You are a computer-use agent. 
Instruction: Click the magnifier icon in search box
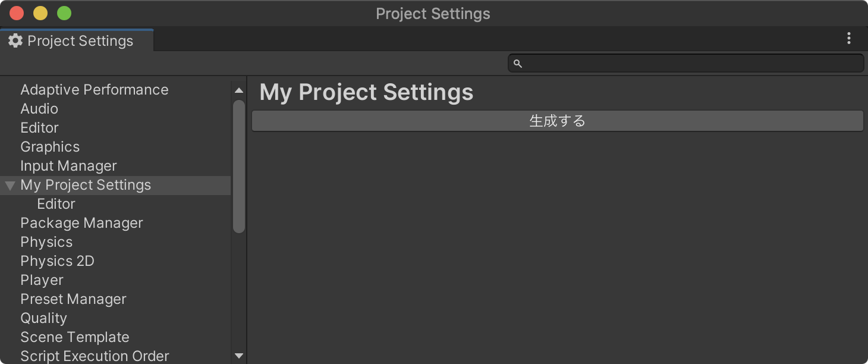click(518, 64)
